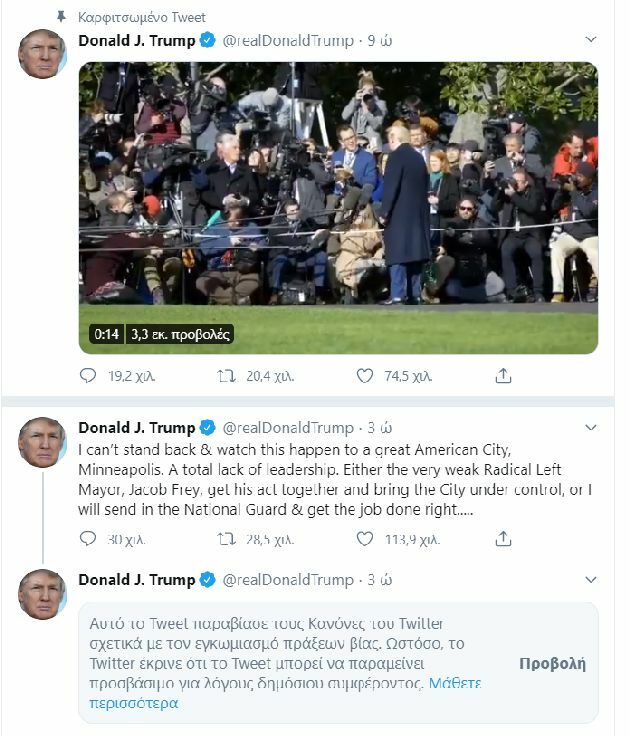Viewport: 630px width, 736px height.
Task: Click the avatar beside the hidden tweet
Action: (x=42, y=594)
